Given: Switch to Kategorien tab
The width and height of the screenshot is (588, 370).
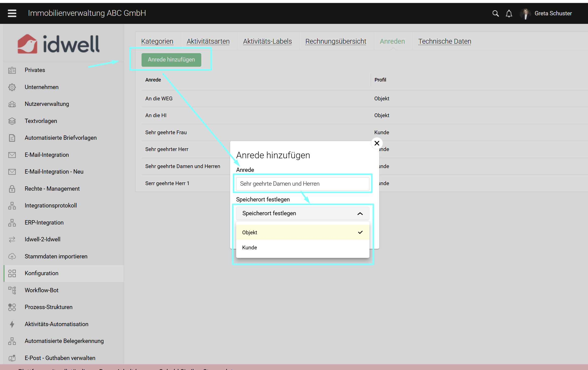Looking at the screenshot, I should click(157, 41).
